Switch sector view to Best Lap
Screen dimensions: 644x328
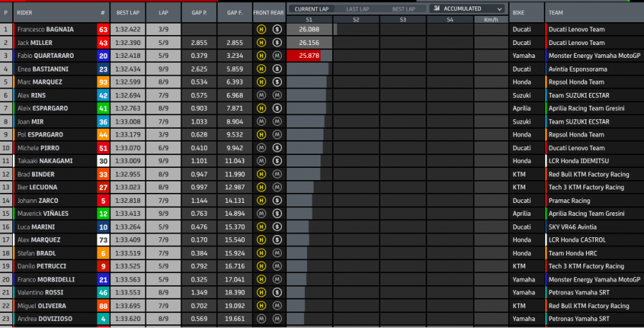coord(403,9)
